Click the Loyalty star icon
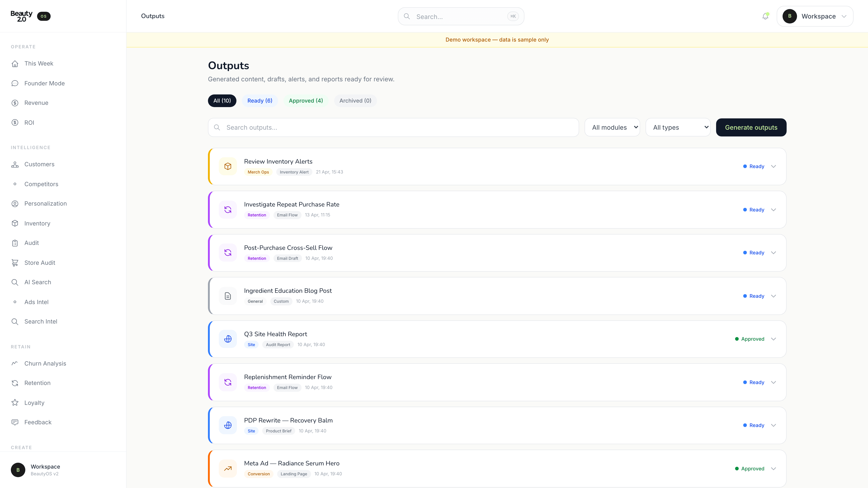 15,403
